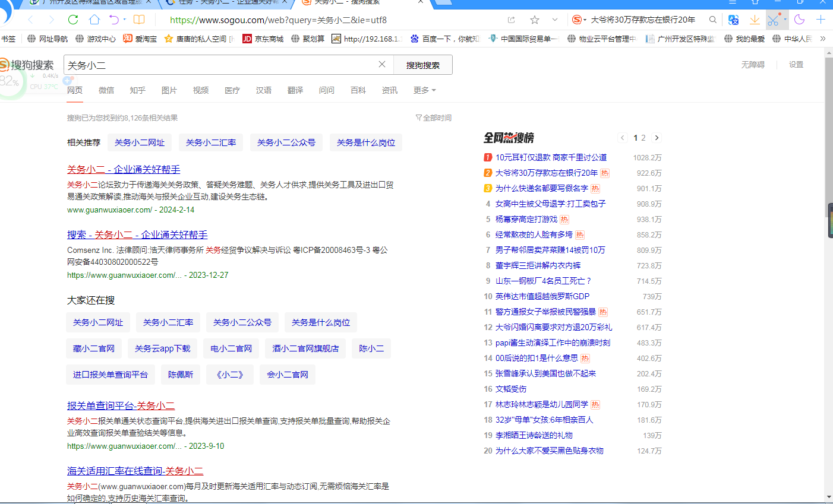Open hot topic 英伟达市值超越俄罗斯GDP

(x=542, y=296)
